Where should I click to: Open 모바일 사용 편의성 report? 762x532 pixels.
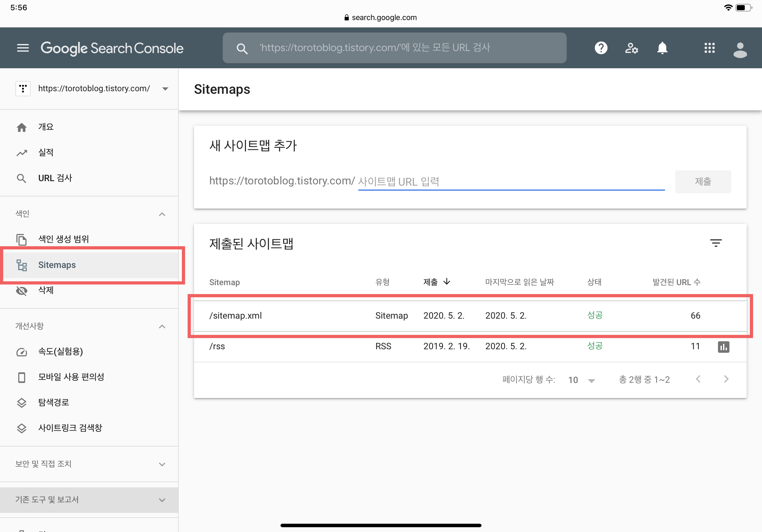click(71, 377)
